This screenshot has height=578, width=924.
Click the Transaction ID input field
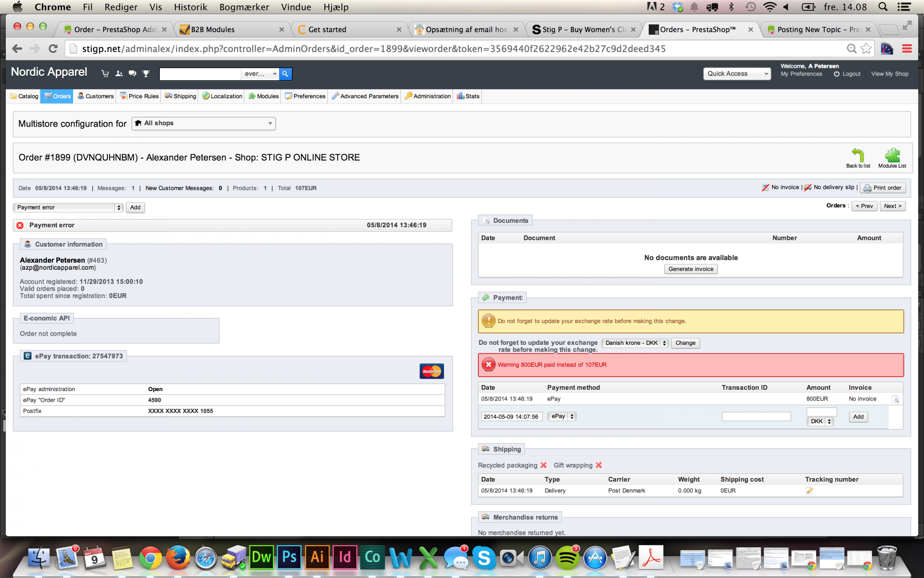point(756,416)
